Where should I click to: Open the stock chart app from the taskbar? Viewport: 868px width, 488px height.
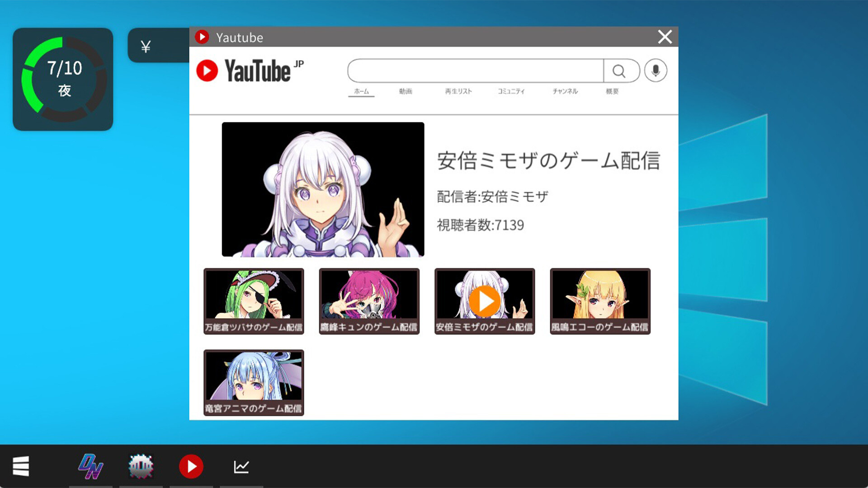point(242,466)
